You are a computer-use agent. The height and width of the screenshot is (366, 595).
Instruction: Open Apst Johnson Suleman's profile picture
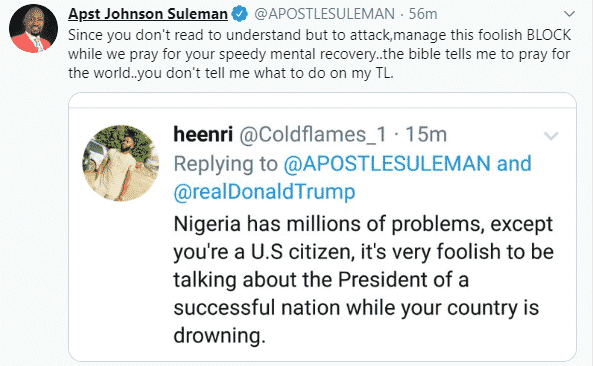point(33,29)
